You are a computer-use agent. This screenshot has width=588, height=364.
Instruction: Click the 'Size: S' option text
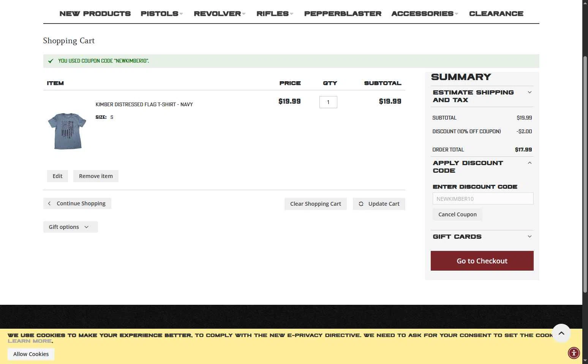click(104, 117)
